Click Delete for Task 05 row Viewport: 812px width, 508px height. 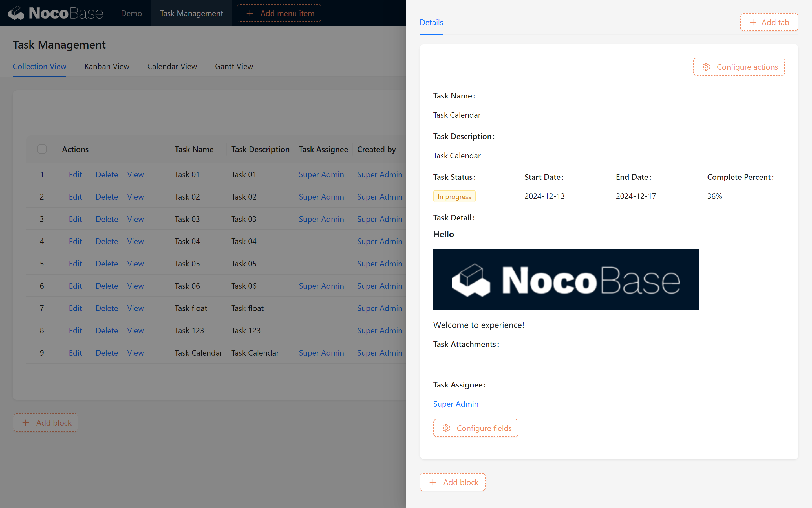pos(107,264)
